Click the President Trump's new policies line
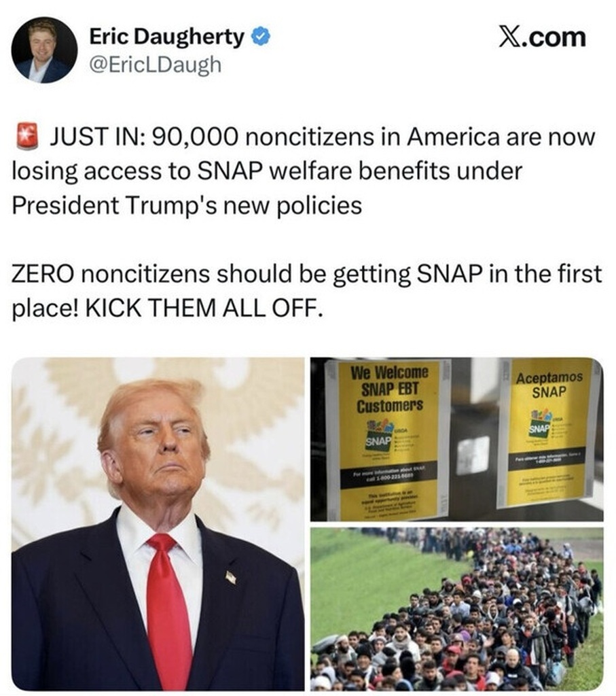 pos(187,205)
